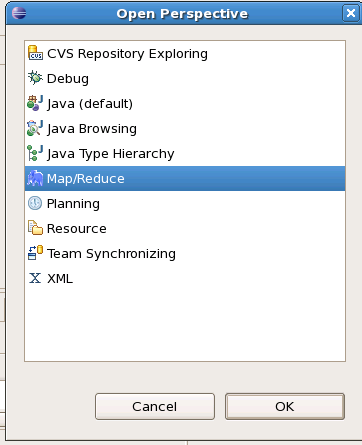Dismiss dialog with Cancel button

click(x=155, y=406)
